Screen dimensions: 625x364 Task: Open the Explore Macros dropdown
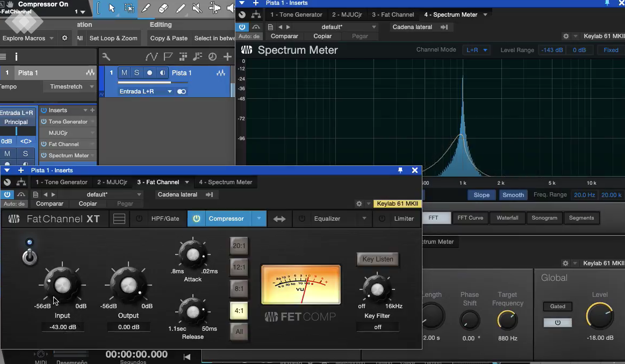point(52,38)
